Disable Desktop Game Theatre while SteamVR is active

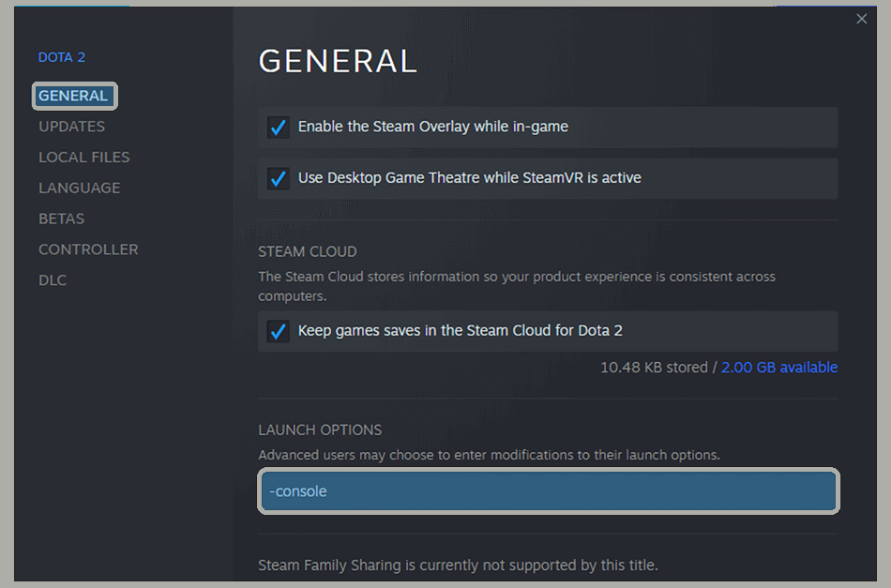[x=279, y=178]
